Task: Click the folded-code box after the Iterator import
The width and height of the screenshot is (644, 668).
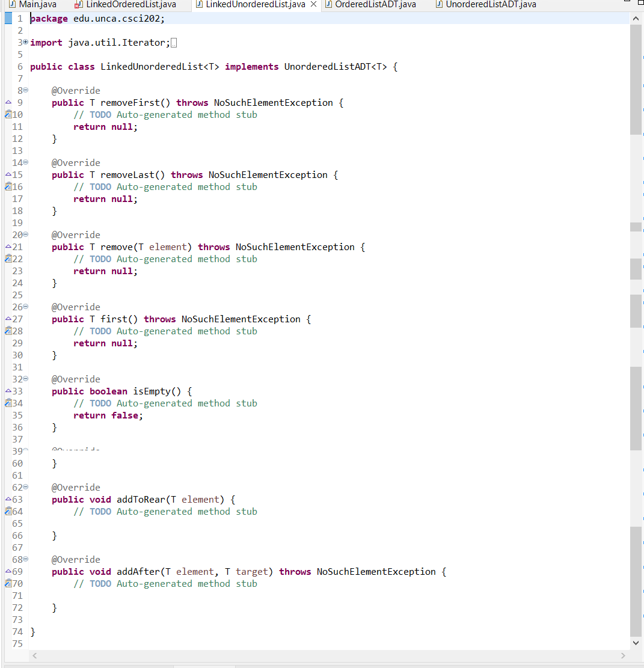Action: click(174, 43)
